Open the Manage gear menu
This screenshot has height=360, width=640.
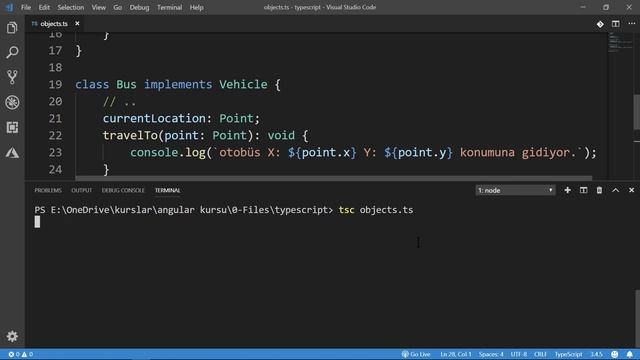[12, 336]
